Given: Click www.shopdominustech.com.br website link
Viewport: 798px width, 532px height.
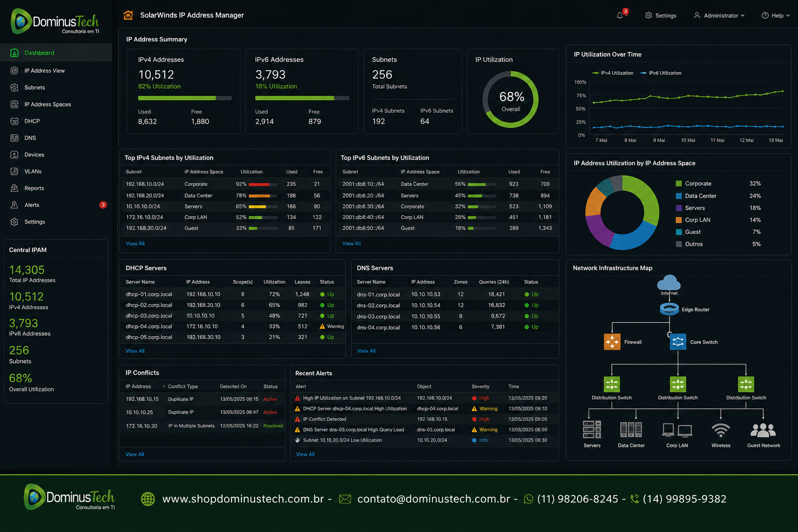Looking at the screenshot, I should [243, 499].
